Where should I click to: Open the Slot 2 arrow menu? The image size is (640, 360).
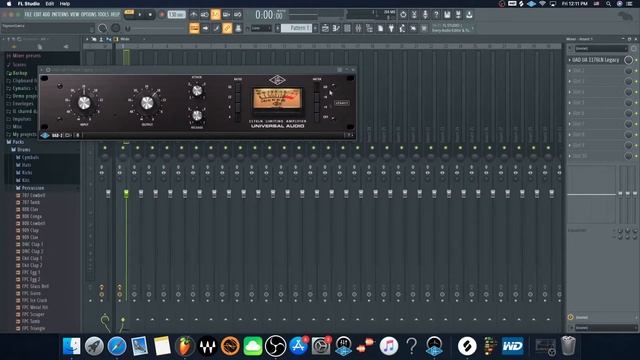(x=570, y=71)
